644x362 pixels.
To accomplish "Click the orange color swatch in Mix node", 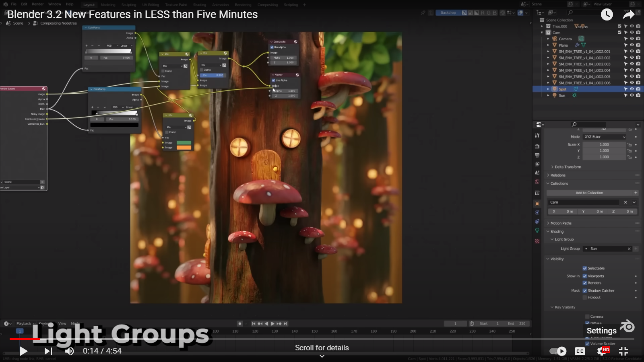I will [x=184, y=148].
